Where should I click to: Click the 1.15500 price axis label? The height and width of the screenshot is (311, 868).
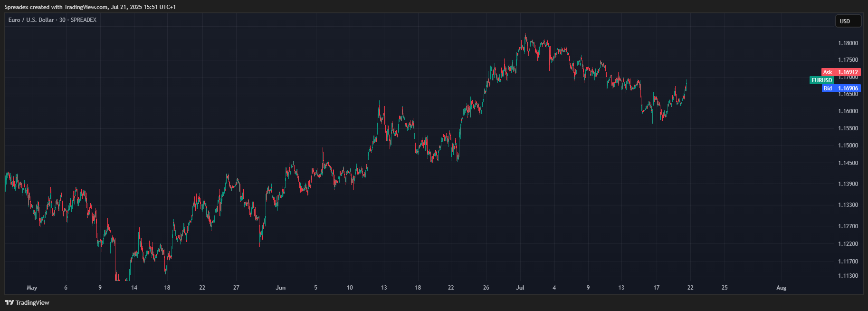[x=848, y=128]
